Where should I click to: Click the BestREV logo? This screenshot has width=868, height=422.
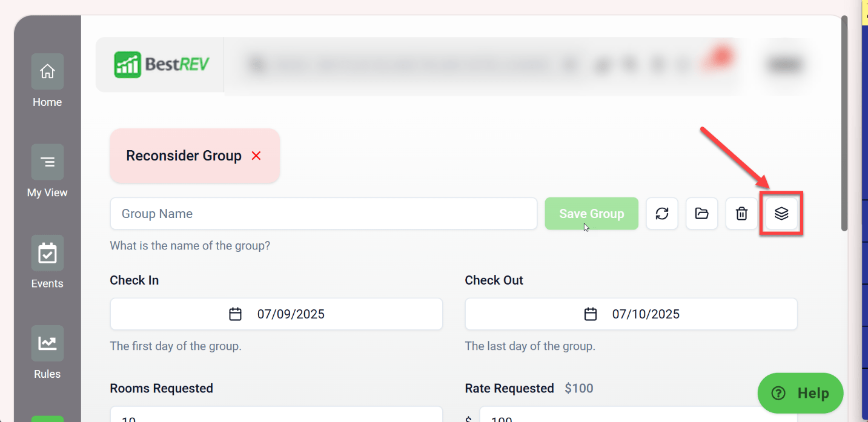[x=161, y=64]
